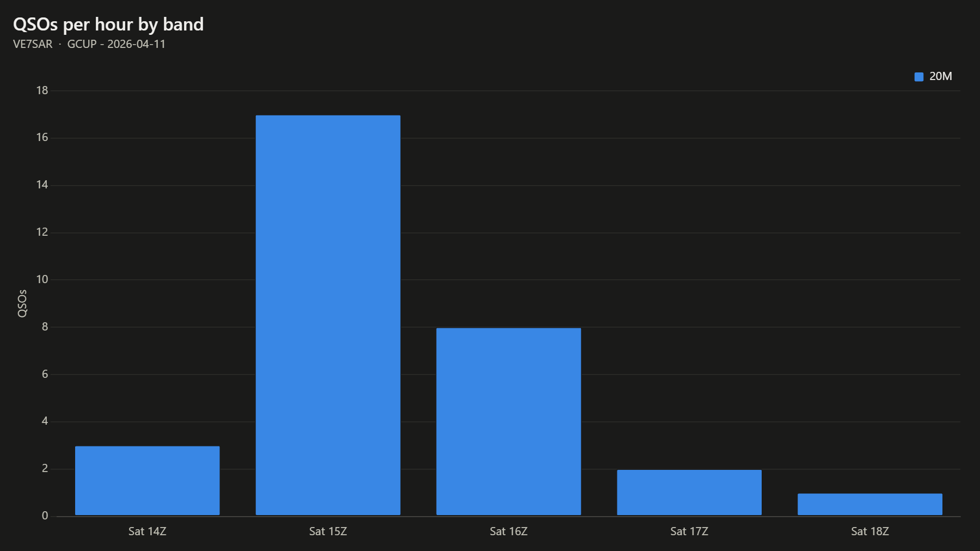The image size is (980, 551).
Task: Click the 20M legend color swatch
Action: click(x=919, y=77)
